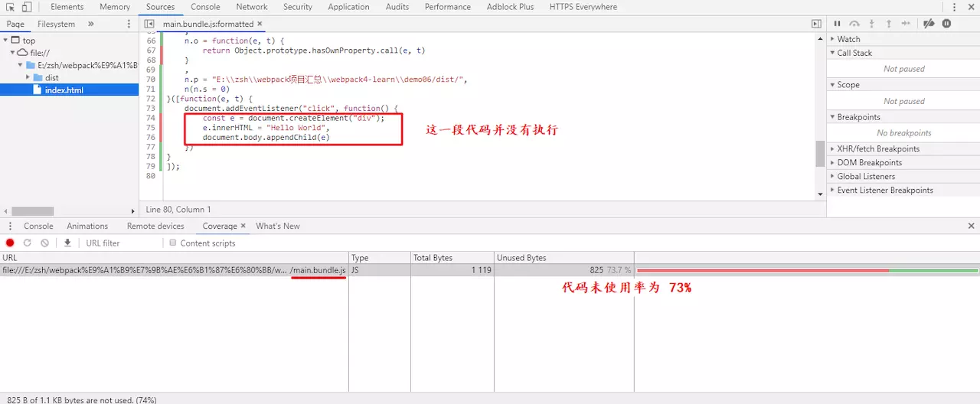This screenshot has height=404, width=980.
Task: Close the DevTools panel
Action: tap(971, 7)
